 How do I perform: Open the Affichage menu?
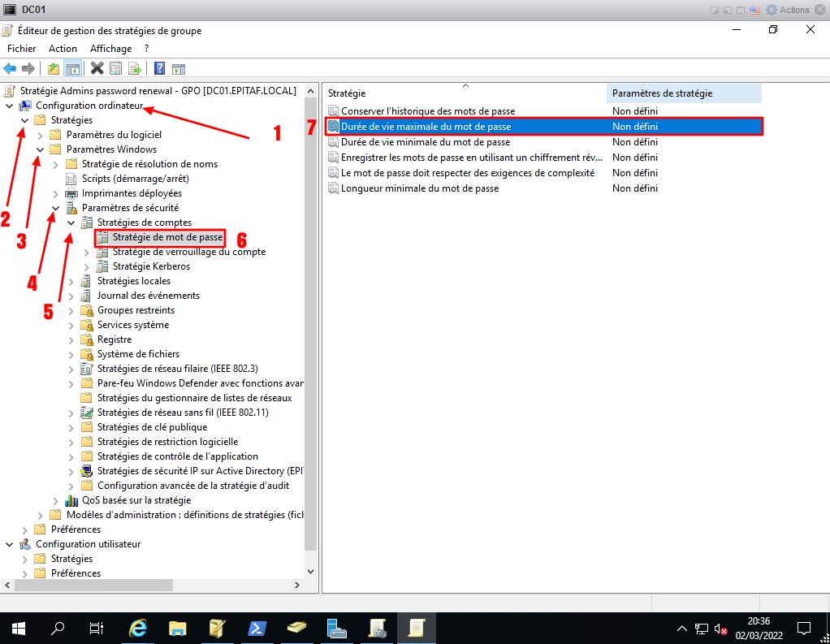110,49
